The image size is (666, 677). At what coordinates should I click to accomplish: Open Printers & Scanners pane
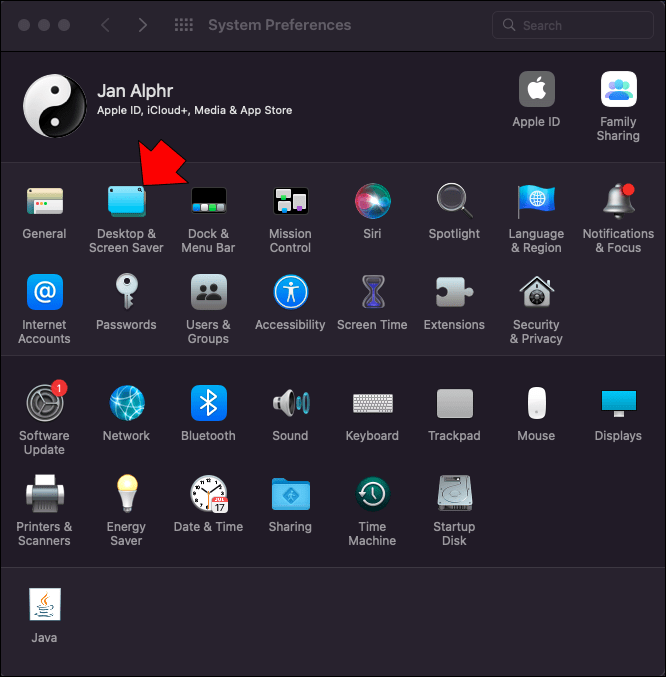(x=44, y=494)
